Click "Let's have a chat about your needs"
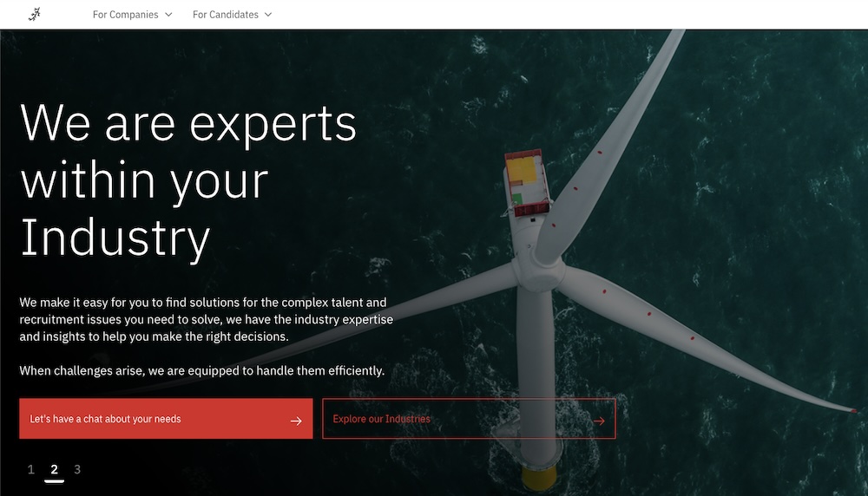The image size is (868, 496). click(x=106, y=419)
